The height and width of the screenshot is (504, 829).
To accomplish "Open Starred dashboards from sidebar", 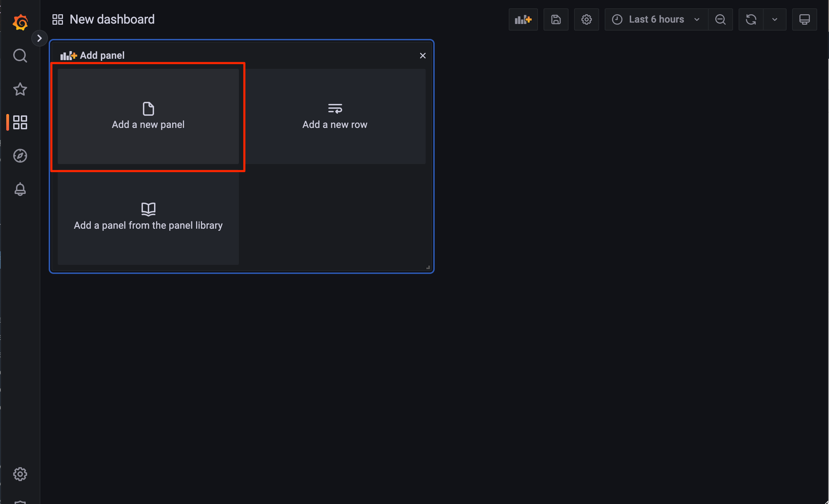I will coord(20,89).
